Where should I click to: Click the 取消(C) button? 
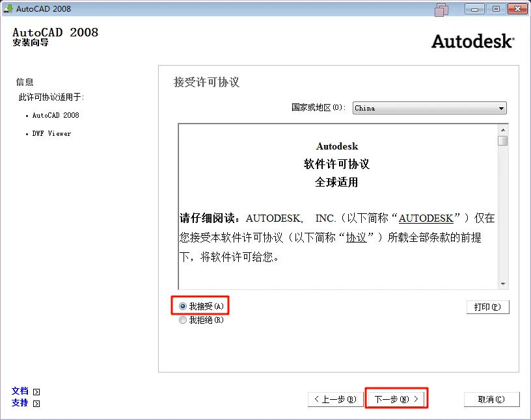coord(491,399)
